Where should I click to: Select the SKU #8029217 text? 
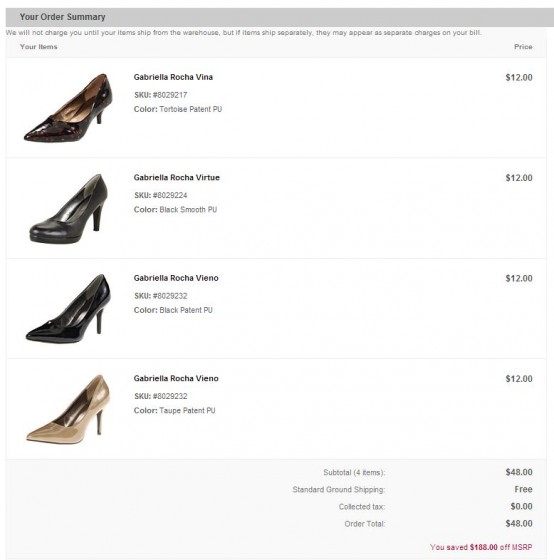(x=161, y=95)
